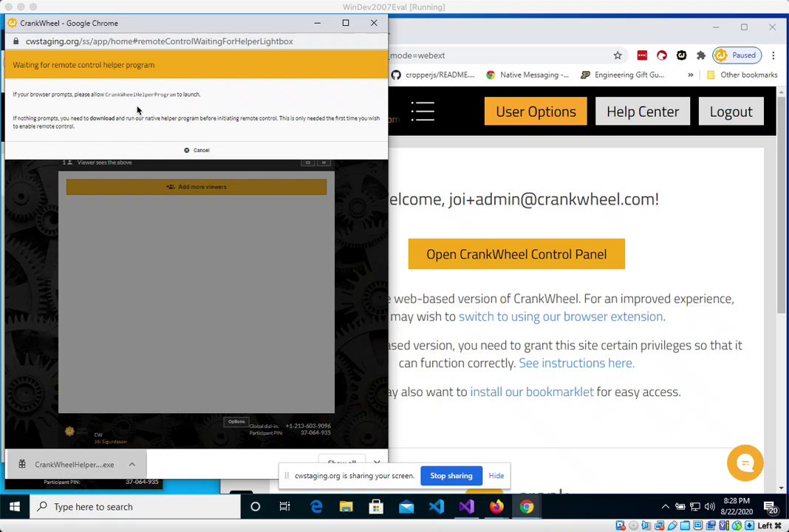Click Add more viewers button

tap(197, 187)
